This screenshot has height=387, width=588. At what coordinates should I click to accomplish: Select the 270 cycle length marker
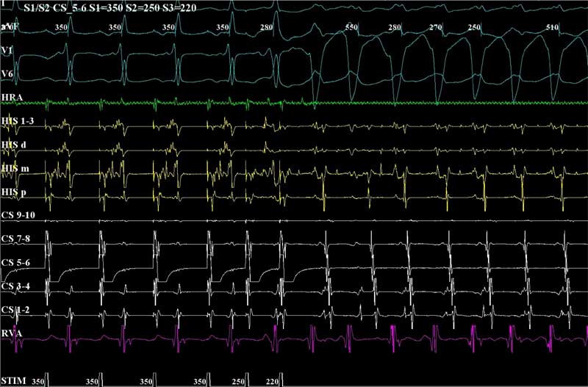[436, 27]
